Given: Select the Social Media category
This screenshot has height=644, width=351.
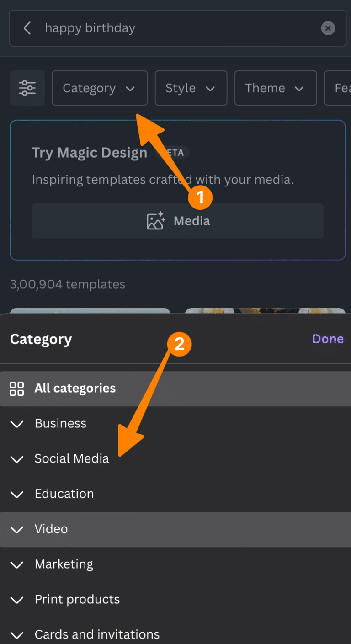Looking at the screenshot, I should [72, 459].
